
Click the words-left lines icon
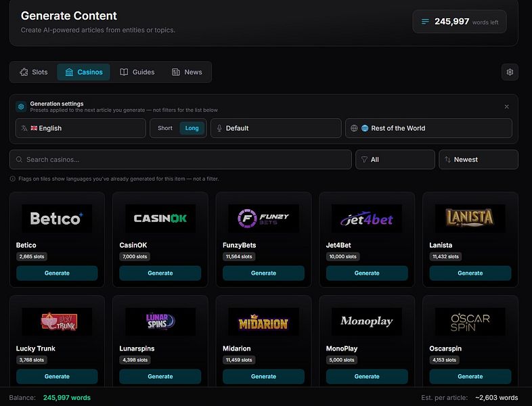[x=425, y=22]
